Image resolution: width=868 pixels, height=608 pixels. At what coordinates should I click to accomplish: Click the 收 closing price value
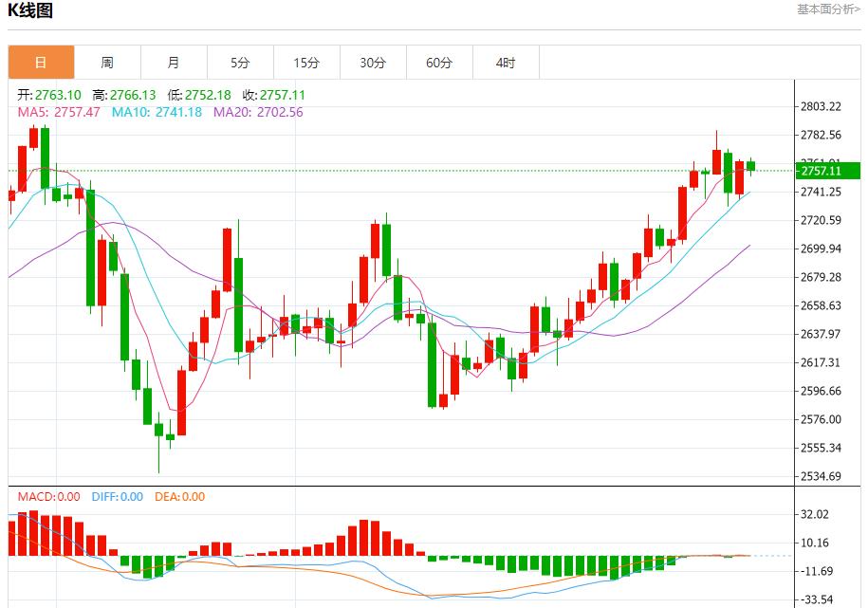click(287, 95)
